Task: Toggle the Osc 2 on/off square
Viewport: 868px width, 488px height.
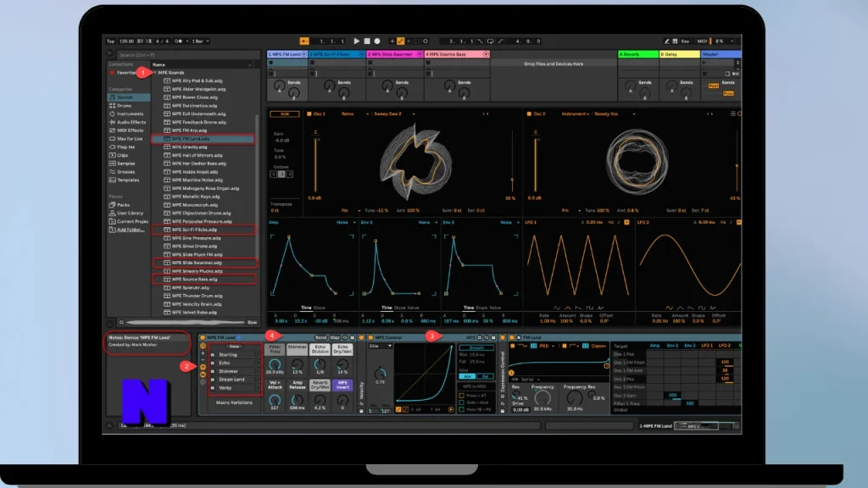Action: [529, 114]
